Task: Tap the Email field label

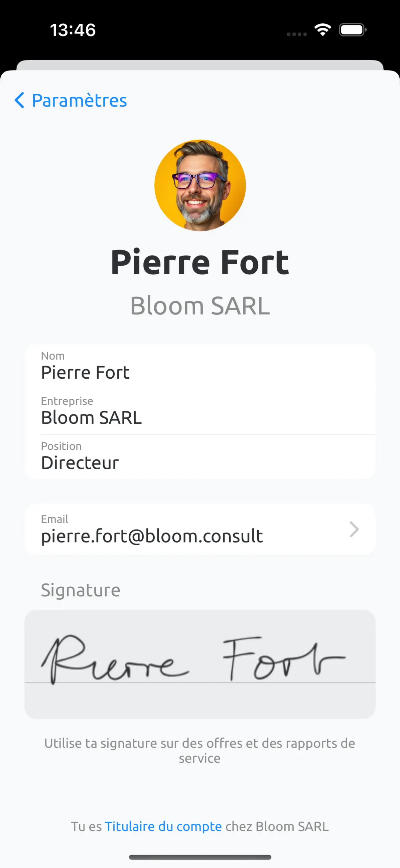Action: click(54, 519)
